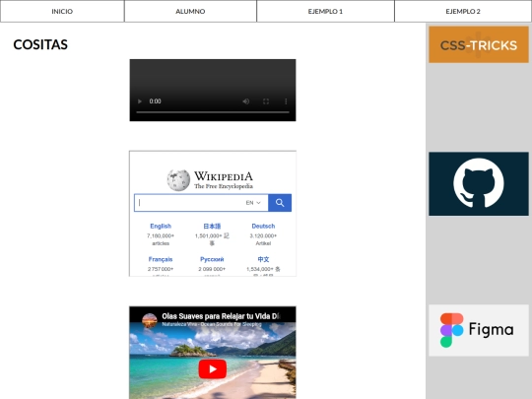This screenshot has height=399, width=532.
Task: Open the 中文 Wikipedia link
Action: tap(263, 259)
